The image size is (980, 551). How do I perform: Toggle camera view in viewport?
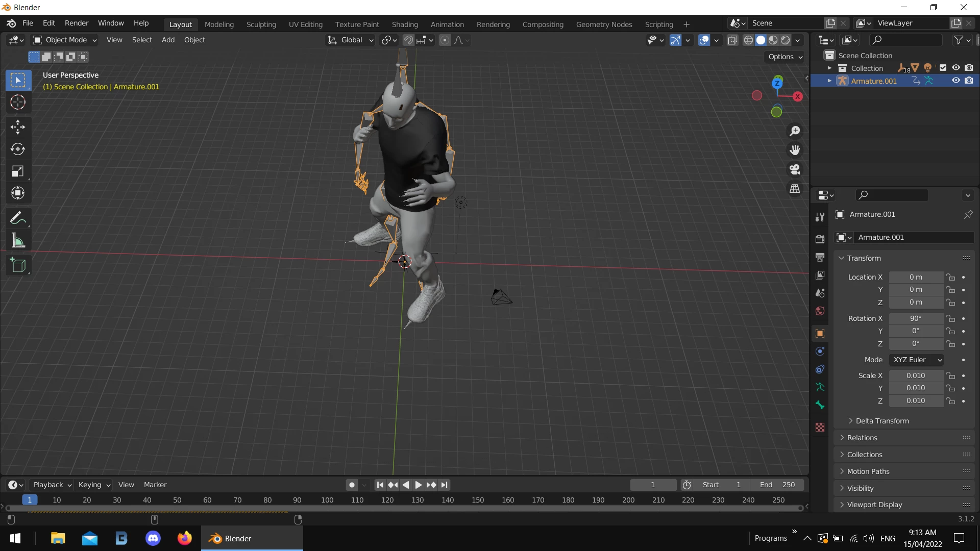click(x=795, y=169)
